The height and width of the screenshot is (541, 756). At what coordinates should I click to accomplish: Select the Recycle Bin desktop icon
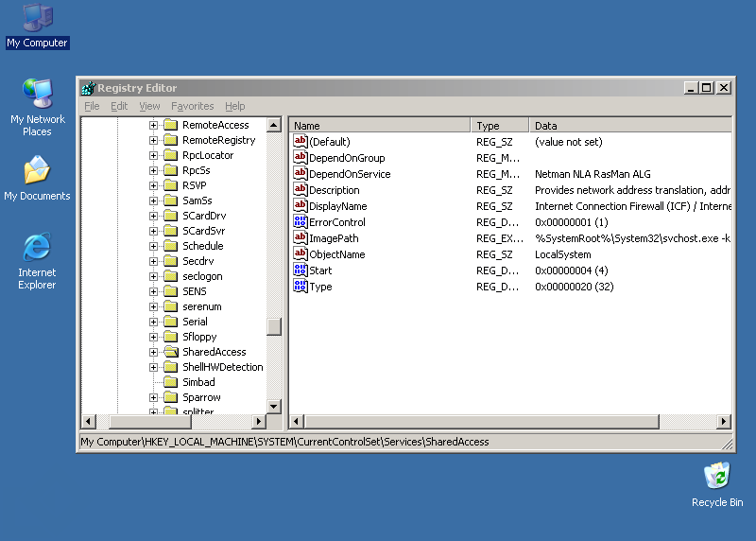tap(717, 484)
